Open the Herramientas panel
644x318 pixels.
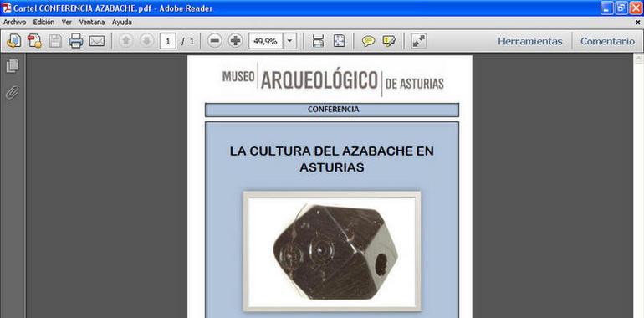pyautogui.click(x=529, y=41)
